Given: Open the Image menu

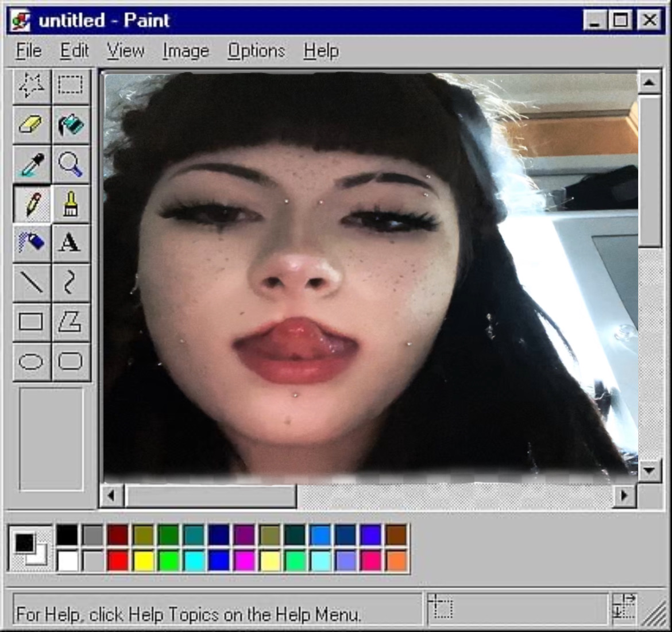Looking at the screenshot, I should click(185, 51).
